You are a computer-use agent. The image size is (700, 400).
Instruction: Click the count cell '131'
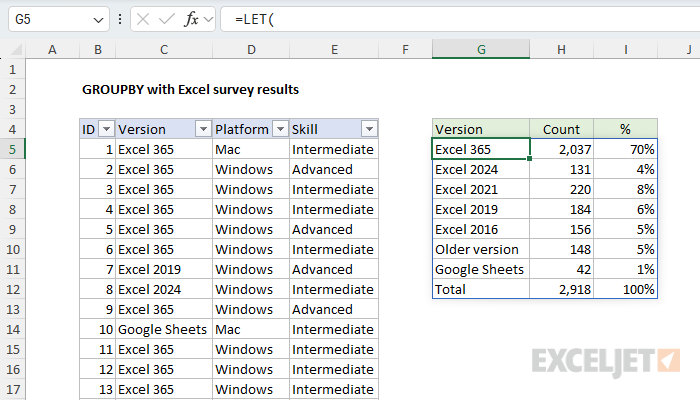(x=562, y=170)
